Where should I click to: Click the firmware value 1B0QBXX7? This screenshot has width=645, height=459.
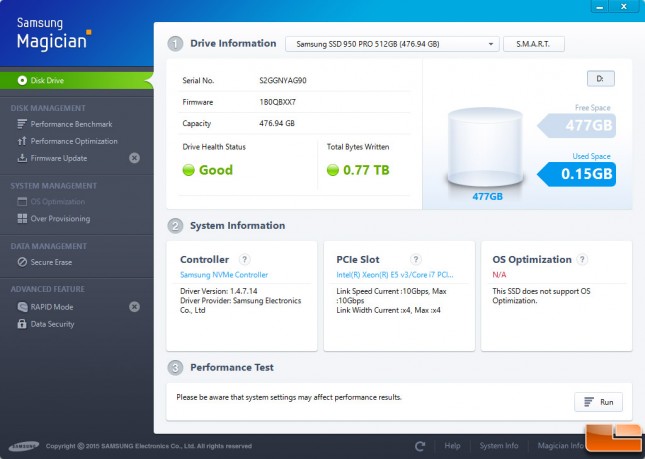[x=277, y=102]
